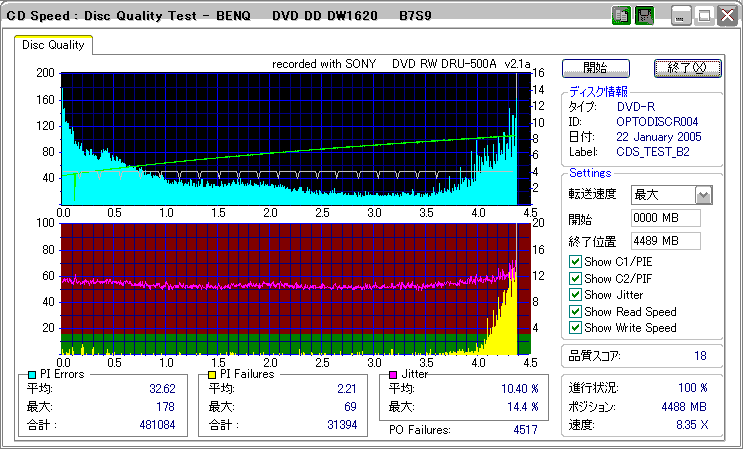
Task: Uncheck Show C1/PIE checkbox
Action: (575, 262)
